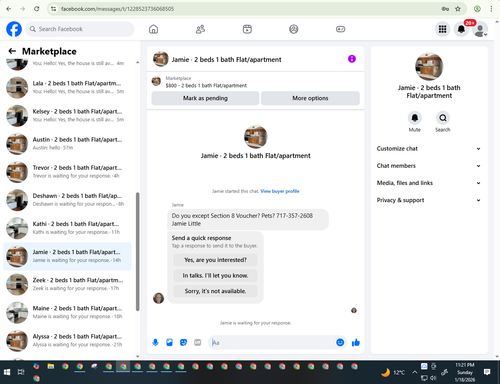Open the Facebook menu grid icon
This screenshot has height=384, width=500.
point(442,29)
